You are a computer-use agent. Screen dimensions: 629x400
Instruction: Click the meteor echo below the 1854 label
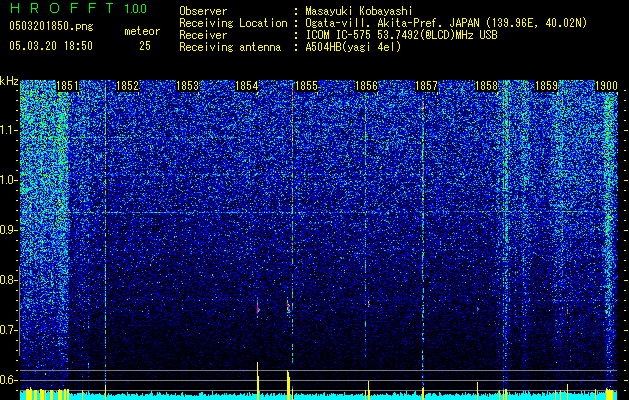(x=258, y=309)
